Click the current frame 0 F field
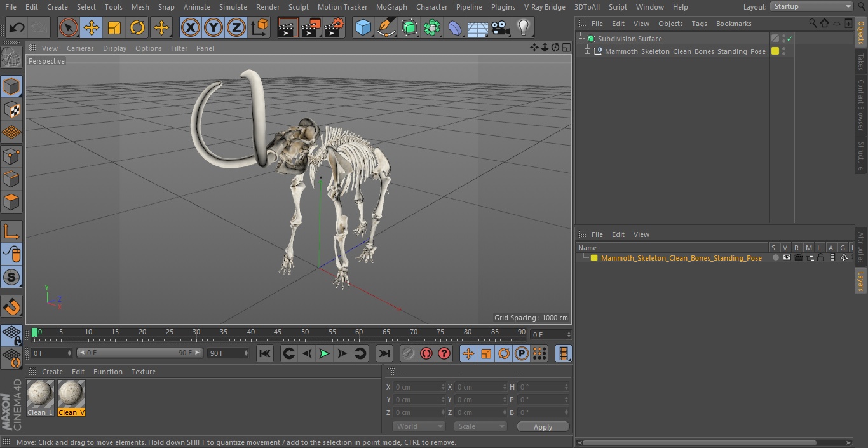The height and width of the screenshot is (448, 868). point(551,334)
